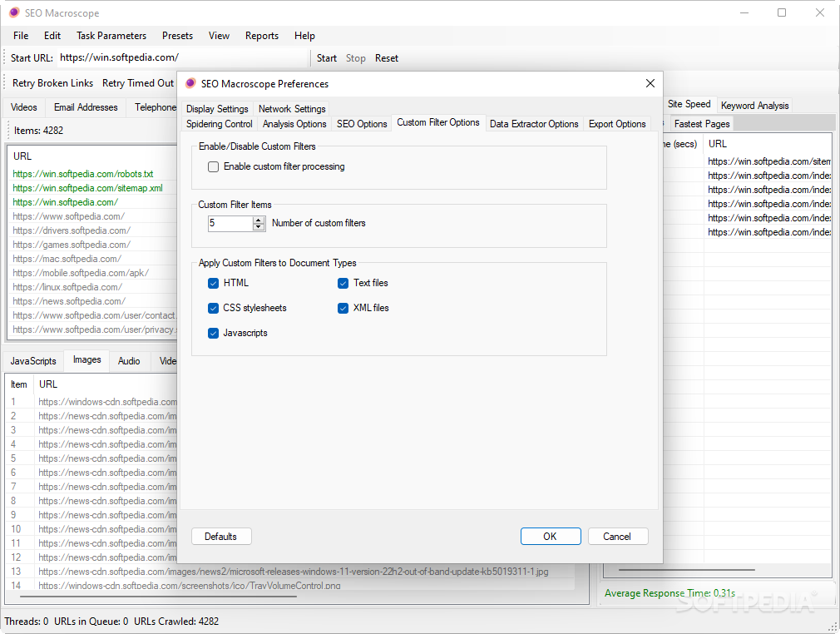Switch to Display Settings tab
840x634 pixels.
[217, 109]
